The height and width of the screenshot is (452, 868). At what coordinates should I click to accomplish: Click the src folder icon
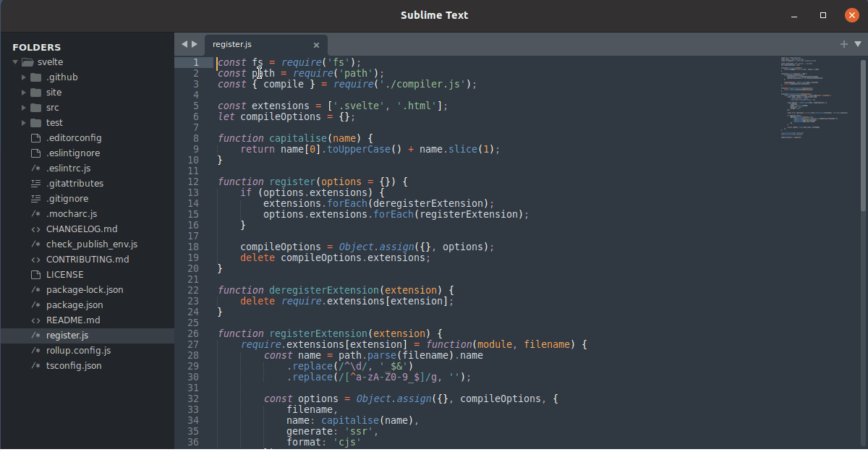click(x=36, y=108)
